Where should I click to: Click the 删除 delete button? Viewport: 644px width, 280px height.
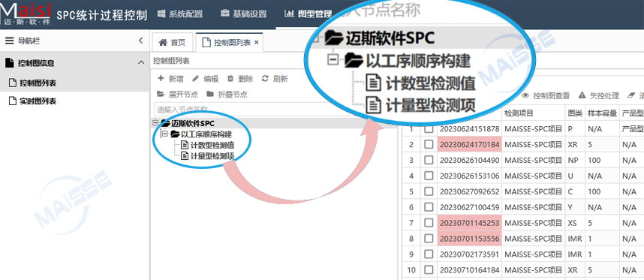click(x=240, y=79)
